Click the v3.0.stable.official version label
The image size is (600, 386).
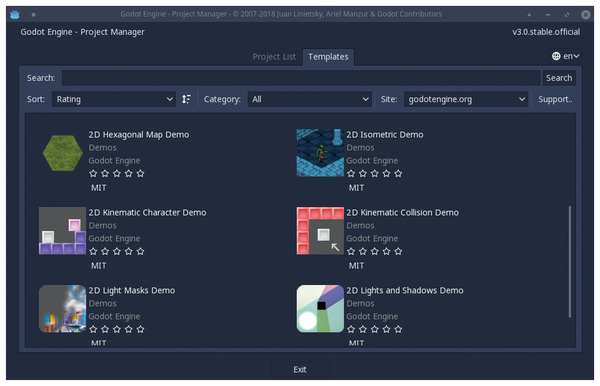[546, 32]
